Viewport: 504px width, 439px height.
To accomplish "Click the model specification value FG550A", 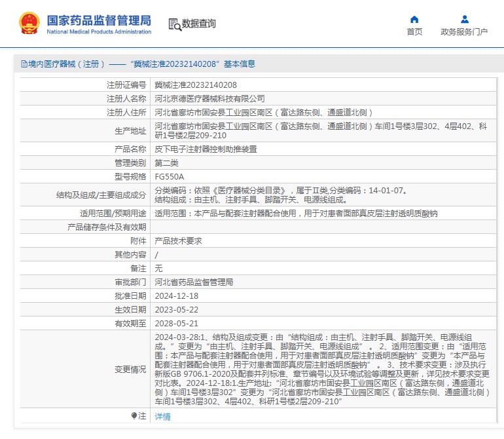I will click(x=169, y=177).
